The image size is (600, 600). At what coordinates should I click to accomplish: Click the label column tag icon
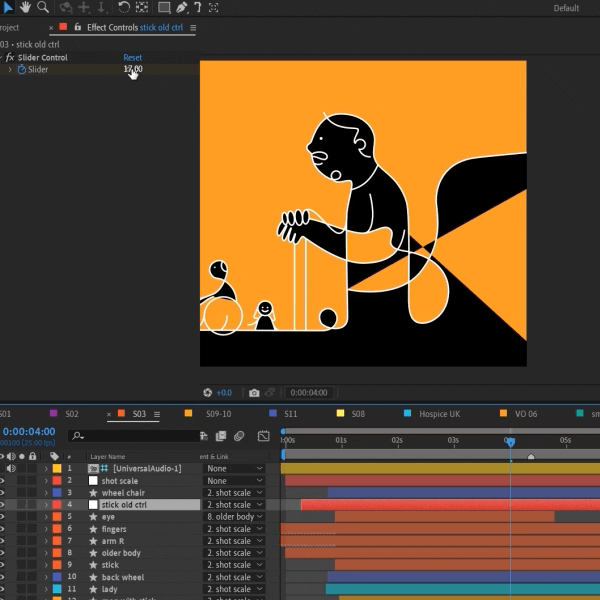(54, 456)
